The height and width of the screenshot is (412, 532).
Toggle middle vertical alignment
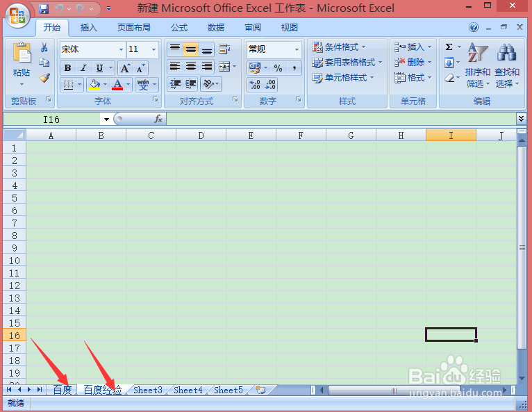click(x=191, y=49)
